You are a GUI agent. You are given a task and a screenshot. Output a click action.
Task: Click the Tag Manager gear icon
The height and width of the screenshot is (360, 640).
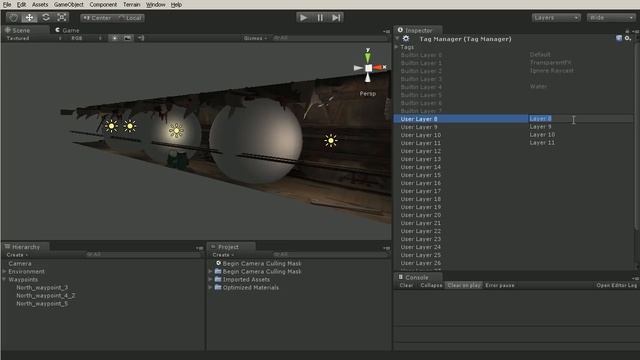tap(406, 39)
